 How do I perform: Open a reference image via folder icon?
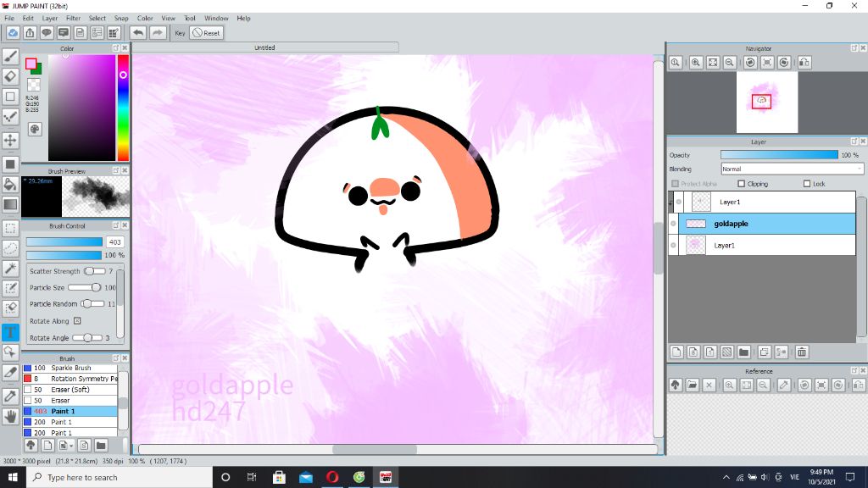(692, 385)
